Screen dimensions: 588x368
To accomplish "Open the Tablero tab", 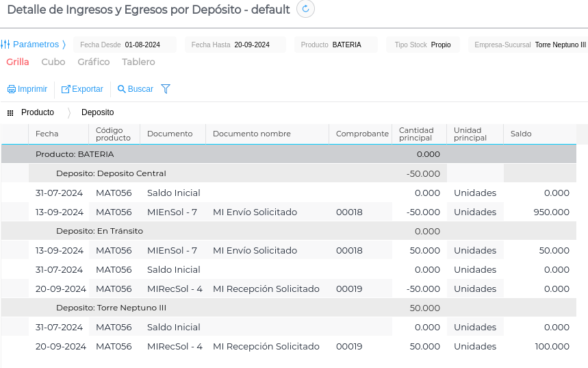I will [138, 62].
